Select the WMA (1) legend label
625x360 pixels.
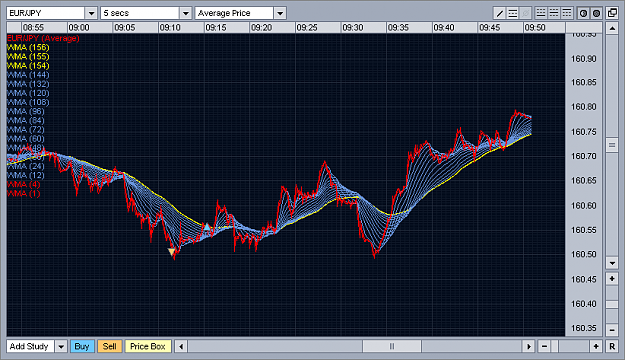tap(24, 194)
